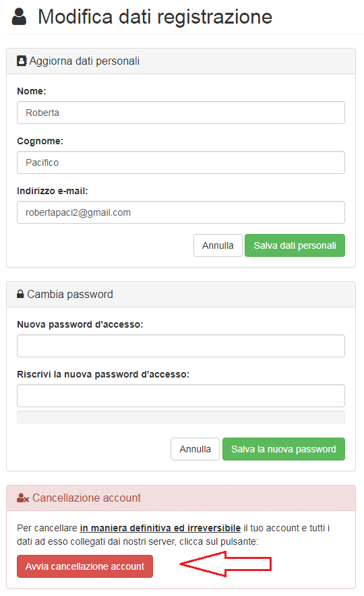Click the padlock icon next to Cambia password
364x596 pixels.
pyautogui.click(x=20, y=294)
